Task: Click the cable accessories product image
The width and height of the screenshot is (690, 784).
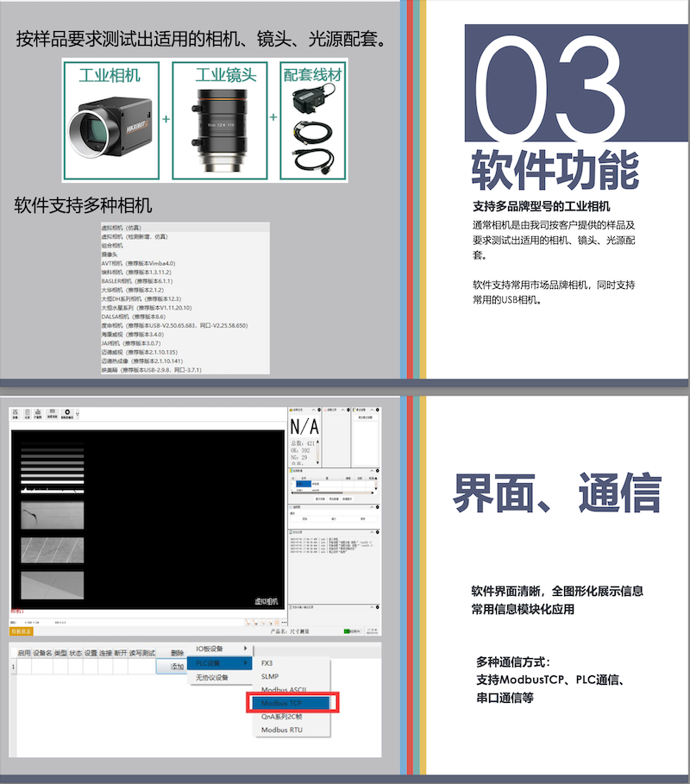Action: (311, 129)
